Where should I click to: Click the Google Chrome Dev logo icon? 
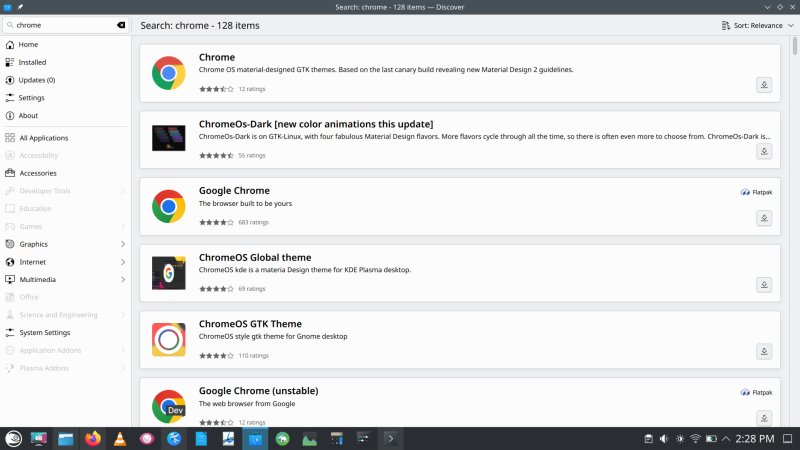pos(168,406)
